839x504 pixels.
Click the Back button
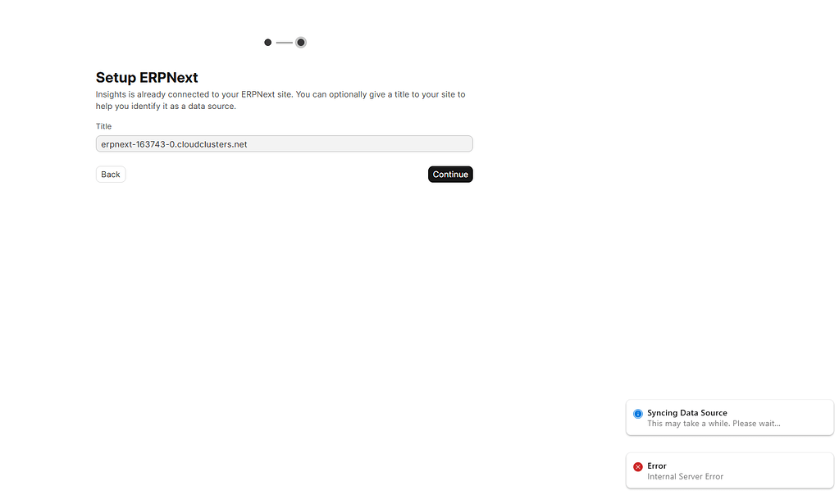[x=110, y=174]
